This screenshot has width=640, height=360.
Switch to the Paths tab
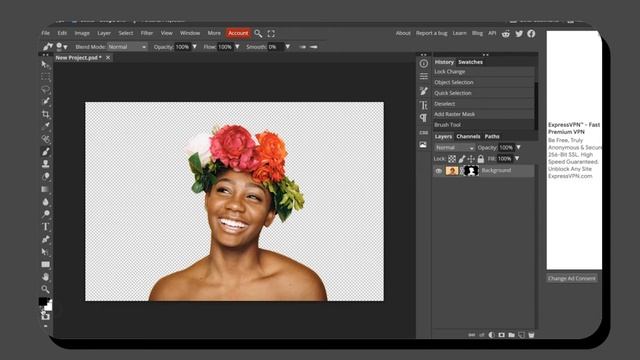(492, 136)
